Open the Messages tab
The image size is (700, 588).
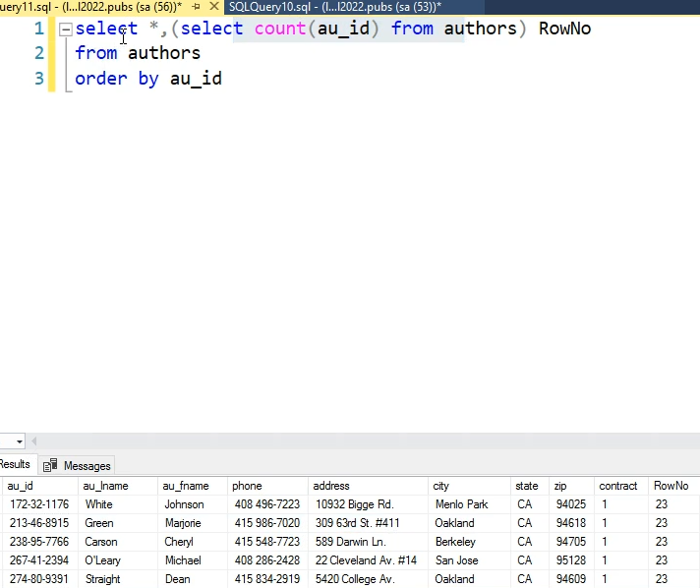pos(77,466)
